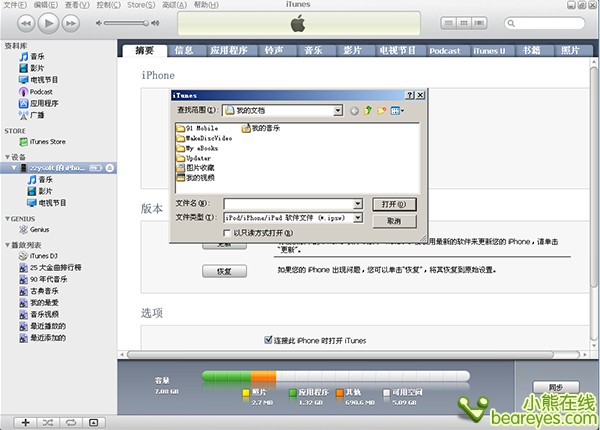The image size is (600, 430).
Task: Select 应用程序 in the library sidebar
Action: point(44,103)
